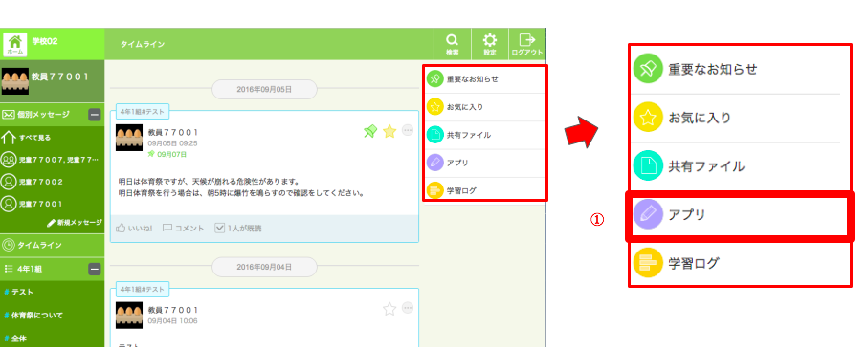
Task: Open the 設定 gear icon
Action: pos(489,44)
